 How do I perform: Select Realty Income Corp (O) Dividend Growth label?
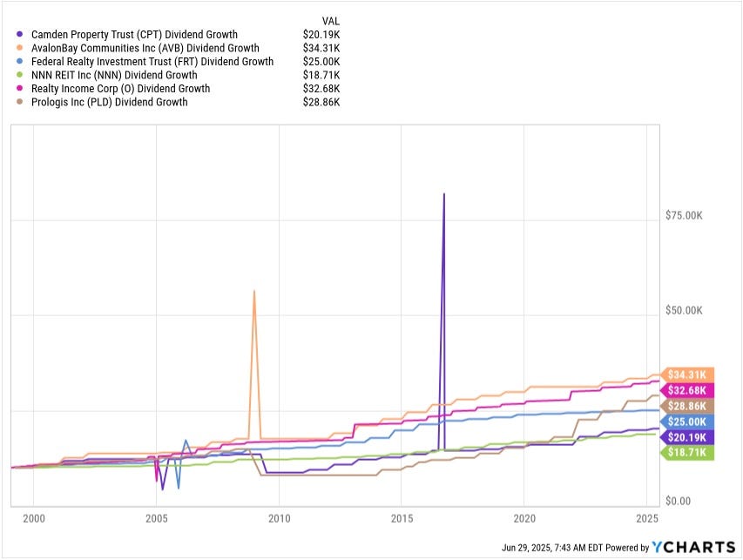coord(121,89)
